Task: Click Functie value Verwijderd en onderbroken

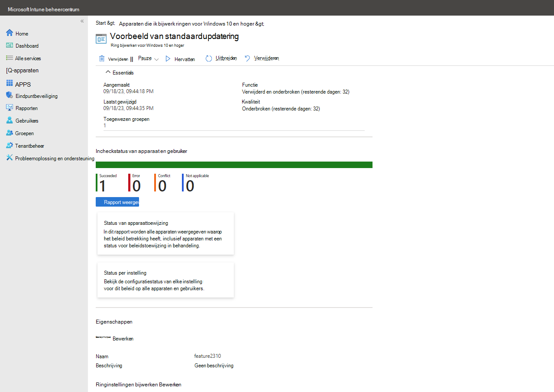Action: (x=296, y=92)
